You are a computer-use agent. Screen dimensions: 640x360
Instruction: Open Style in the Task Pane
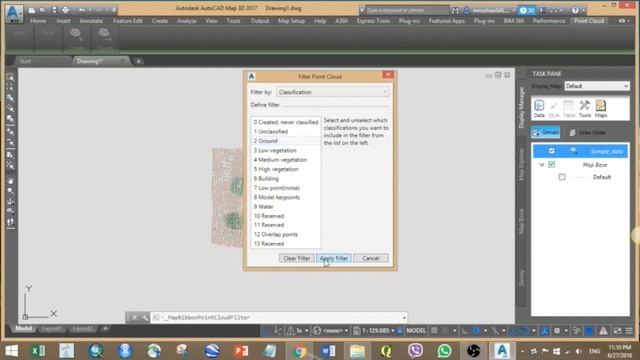pos(554,109)
